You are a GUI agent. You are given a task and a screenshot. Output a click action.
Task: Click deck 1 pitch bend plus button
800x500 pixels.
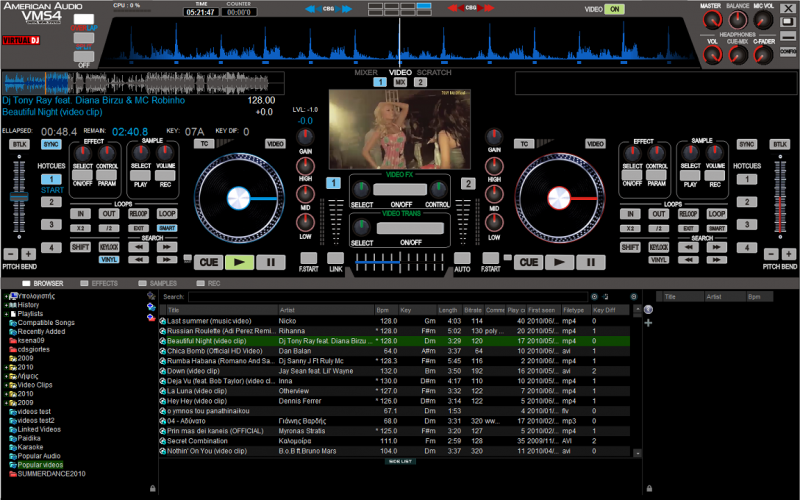(x=29, y=254)
